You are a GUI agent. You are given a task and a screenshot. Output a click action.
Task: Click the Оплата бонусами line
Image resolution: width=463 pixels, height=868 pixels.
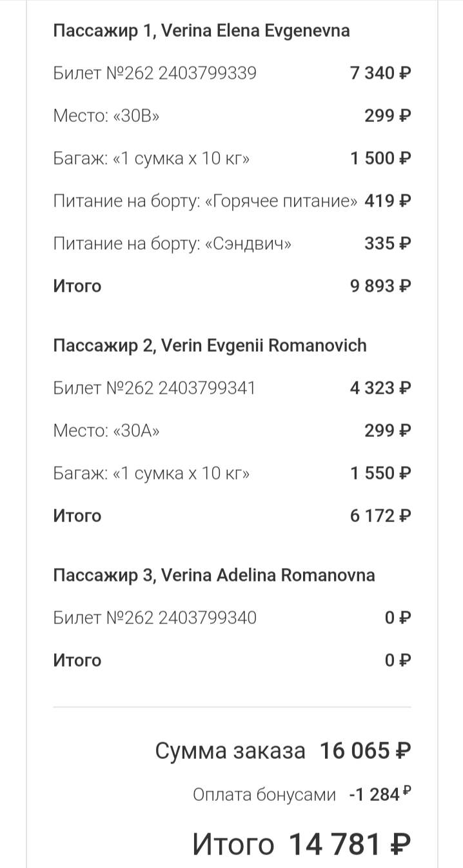(302, 795)
